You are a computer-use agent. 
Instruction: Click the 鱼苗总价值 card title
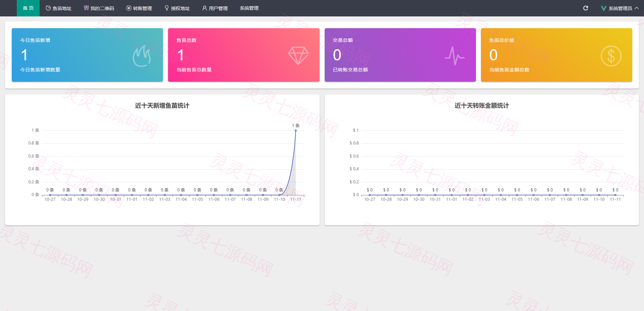click(501, 40)
